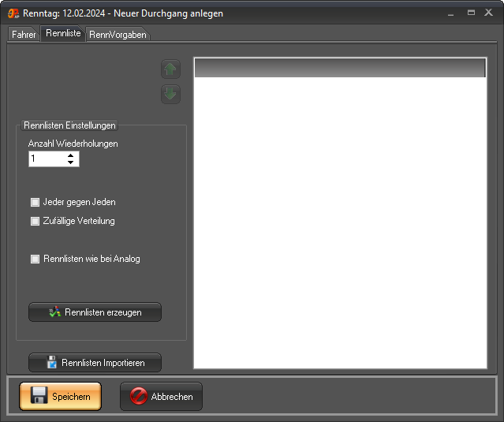
Task: Click the Anzahl Wiederholungen label
Action: [x=73, y=144]
